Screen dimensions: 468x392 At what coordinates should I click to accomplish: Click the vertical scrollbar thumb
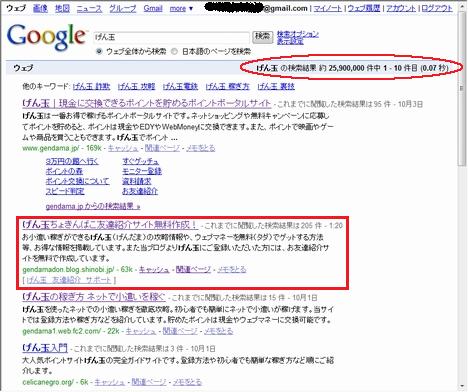[x=462, y=90]
